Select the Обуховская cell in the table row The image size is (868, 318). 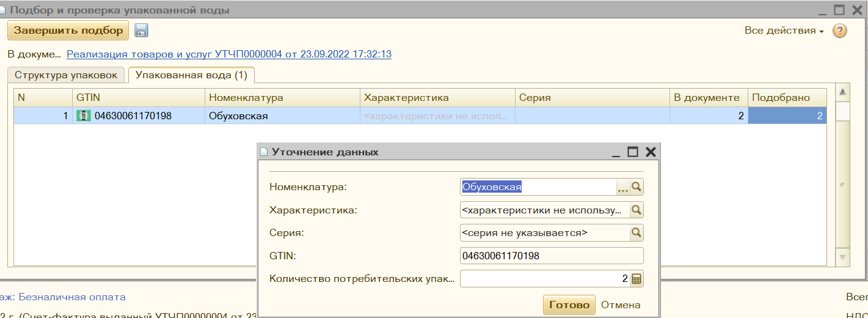282,116
